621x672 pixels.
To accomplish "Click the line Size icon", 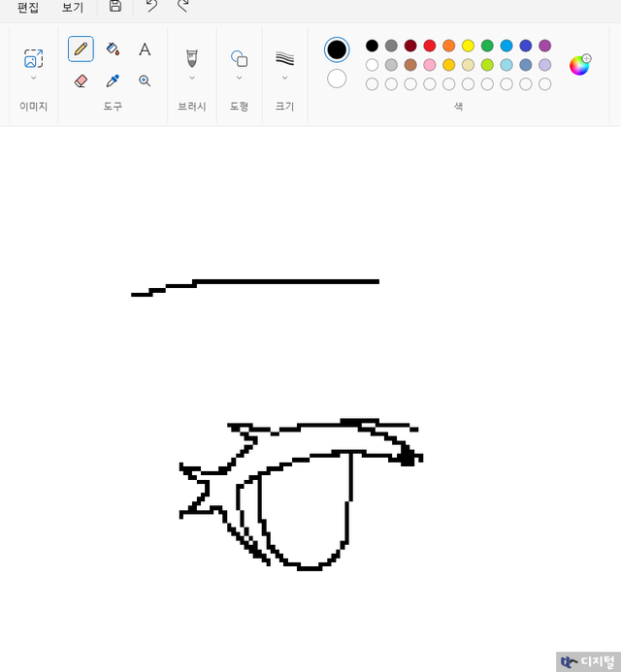I will pyautogui.click(x=284, y=58).
